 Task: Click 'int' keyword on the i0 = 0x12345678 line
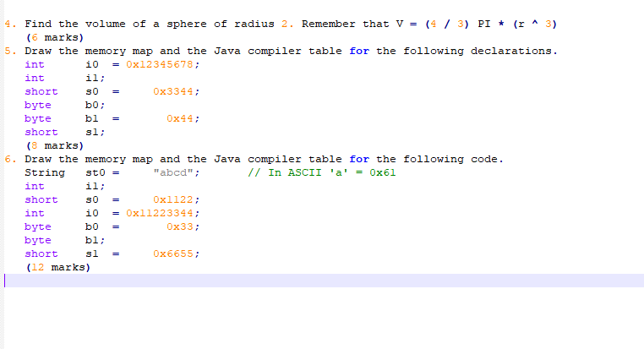click(x=35, y=64)
